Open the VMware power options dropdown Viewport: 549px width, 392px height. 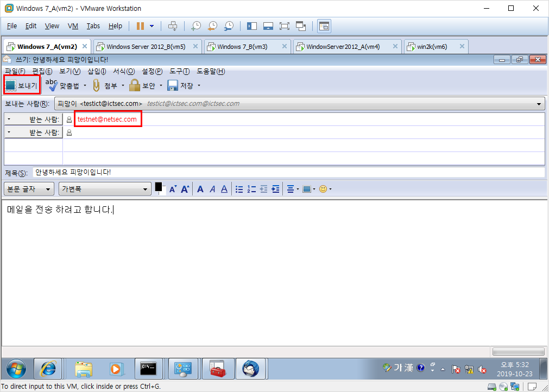(x=152, y=26)
